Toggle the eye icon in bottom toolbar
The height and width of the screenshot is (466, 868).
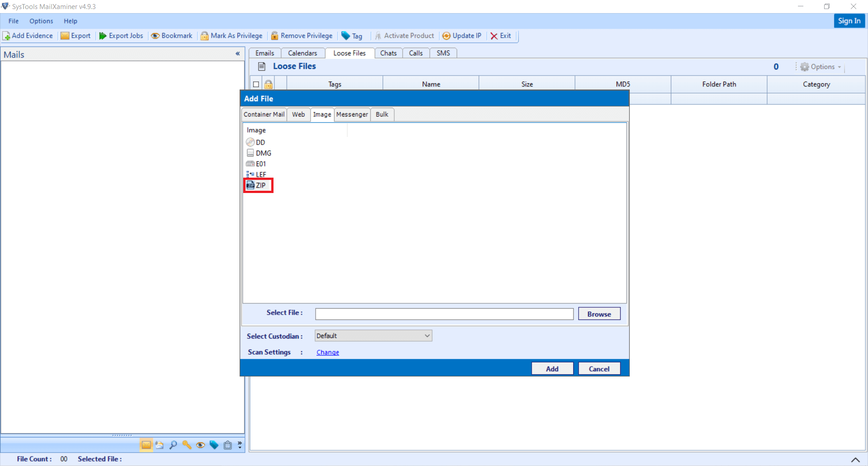coord(200,445)
